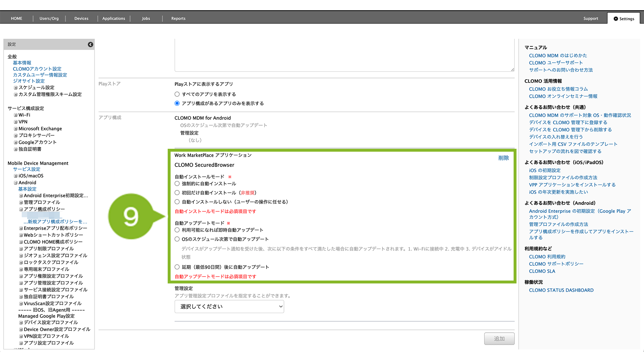Open CLOMO お役立ち情報コラム link
The image size is (644, 362).
558,89
